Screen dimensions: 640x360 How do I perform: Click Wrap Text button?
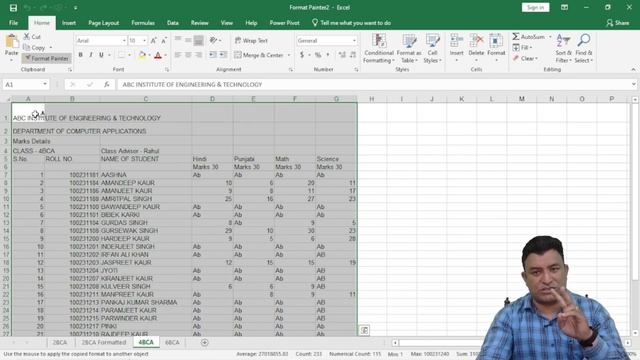251,40
